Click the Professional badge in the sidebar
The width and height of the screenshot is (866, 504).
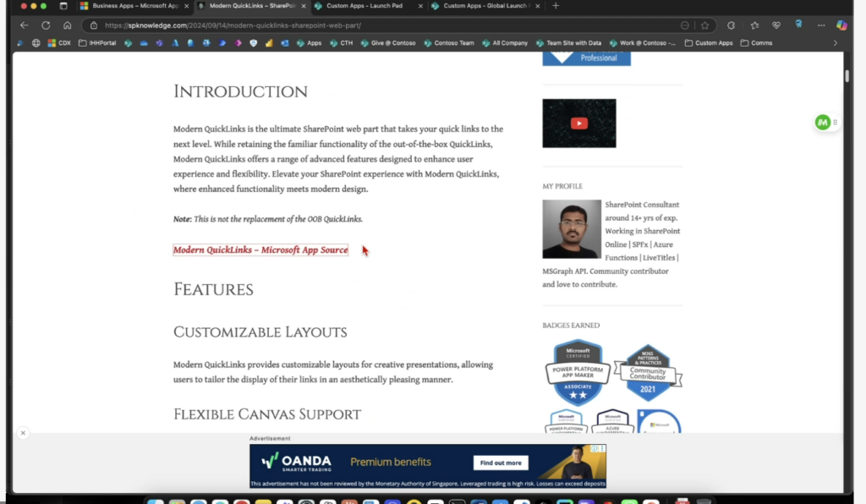point(587,58)
